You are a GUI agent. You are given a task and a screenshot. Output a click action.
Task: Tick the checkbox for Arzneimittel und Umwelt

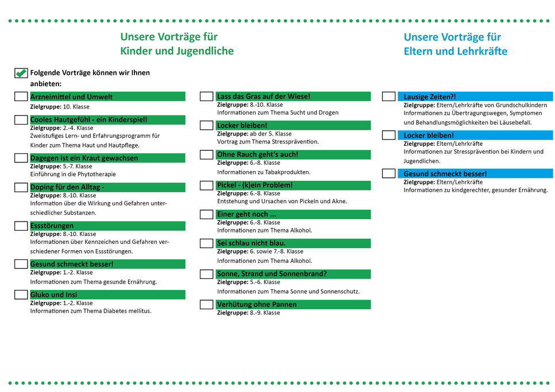pyautogui.click(x=21, y=96)
